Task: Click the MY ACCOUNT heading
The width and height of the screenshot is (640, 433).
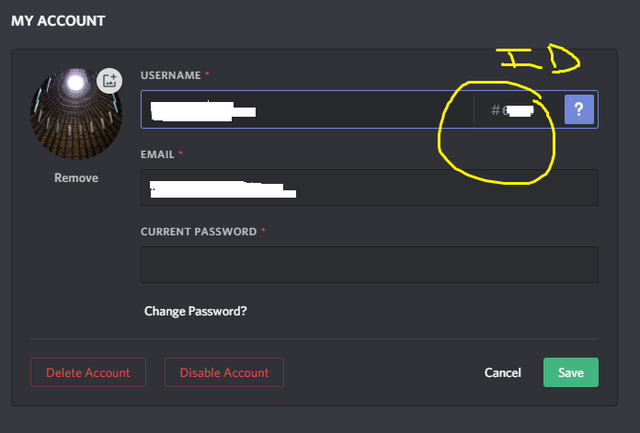Action: pos(58,21)
